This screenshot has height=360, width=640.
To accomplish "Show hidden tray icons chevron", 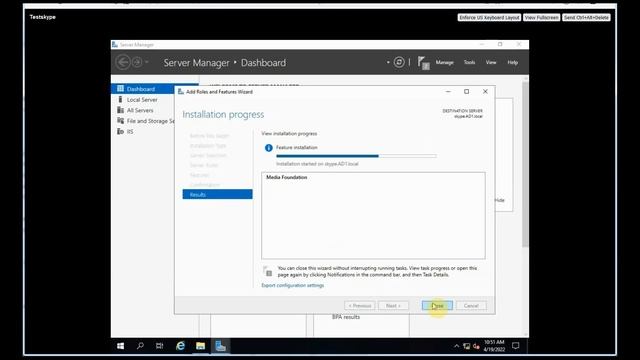I will [456, 346].
